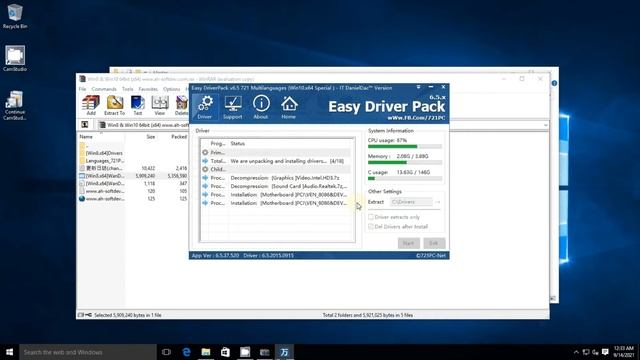Open the File menu in WinRAR
This screenshot has width=640, height=360.
click(x=82, y=89)
